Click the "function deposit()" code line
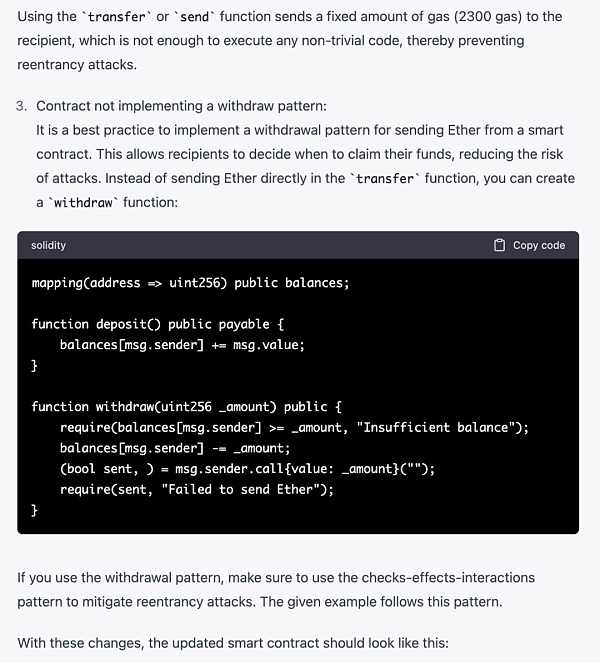 coord(157,324)
